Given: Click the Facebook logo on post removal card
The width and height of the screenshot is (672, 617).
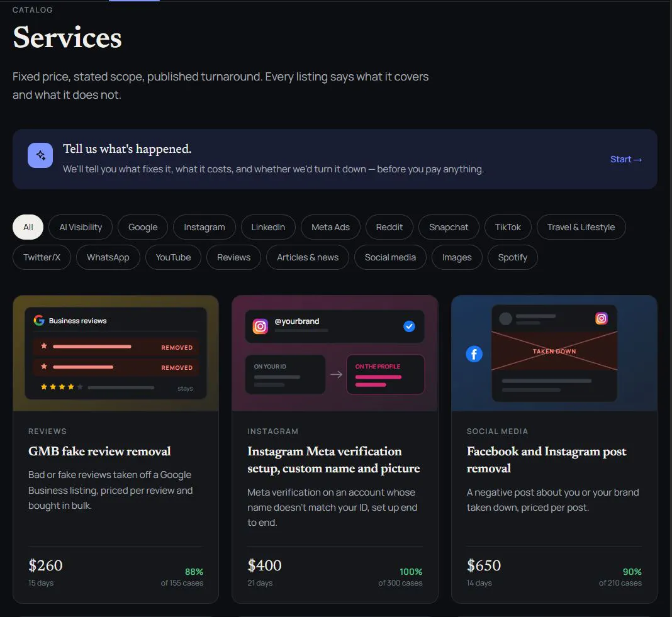Looking at the screenshot, I should click(474, 354).
